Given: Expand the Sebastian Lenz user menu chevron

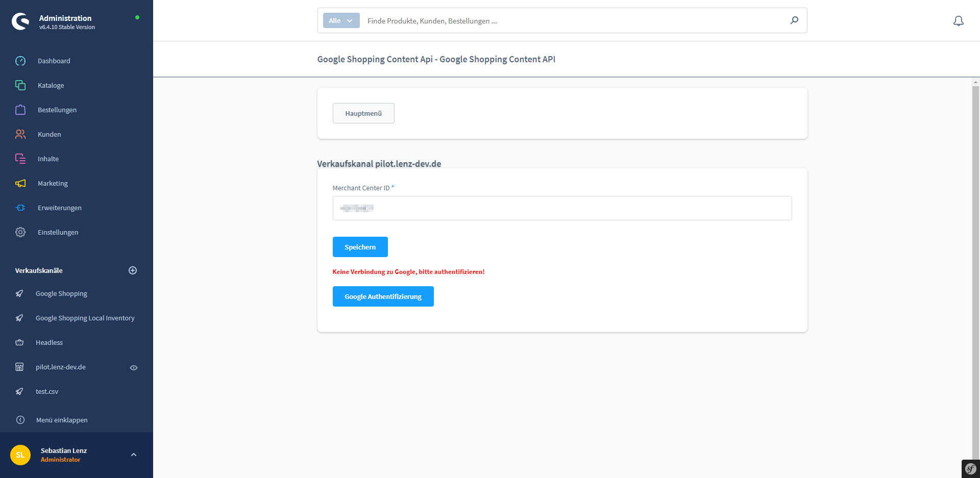Looking at the screenshot, I should pyautogui.click(x=134, y=455).
